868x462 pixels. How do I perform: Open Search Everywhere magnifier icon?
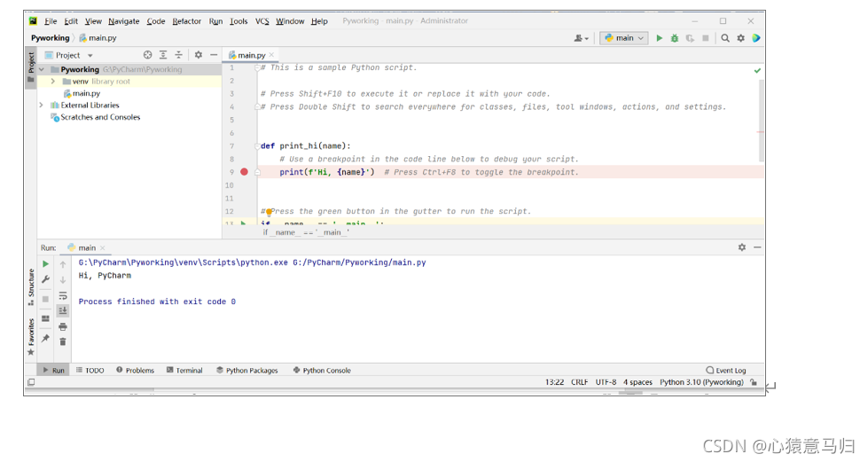pyautogui.click(x=725, y=38)
